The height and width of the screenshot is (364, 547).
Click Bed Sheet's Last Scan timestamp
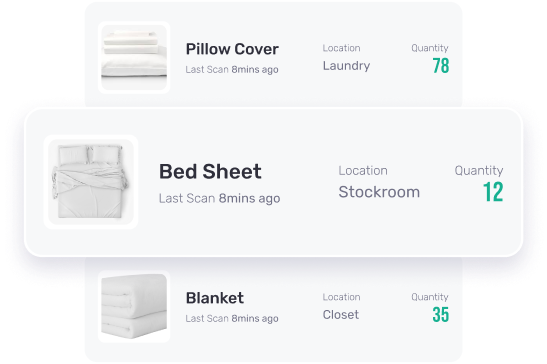219,198
